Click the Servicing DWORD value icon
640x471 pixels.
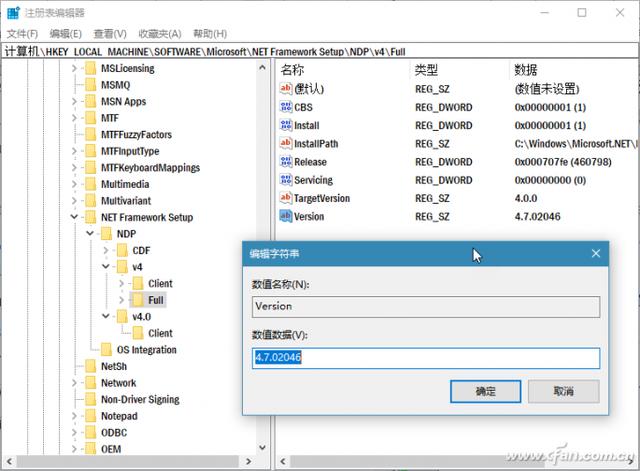(286, 180)
